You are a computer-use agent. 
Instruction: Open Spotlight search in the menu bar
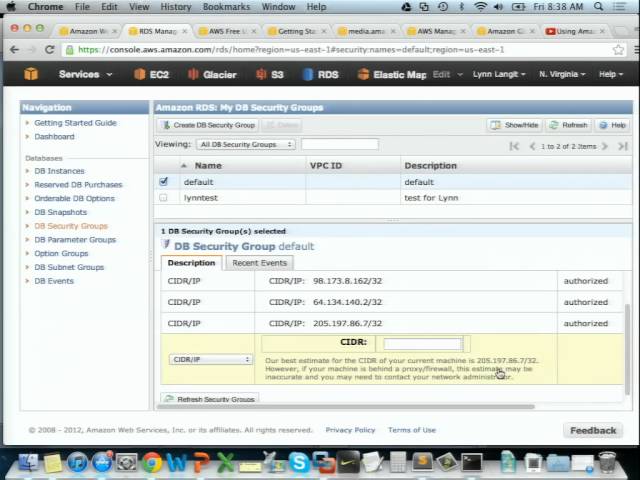[598, 7]
